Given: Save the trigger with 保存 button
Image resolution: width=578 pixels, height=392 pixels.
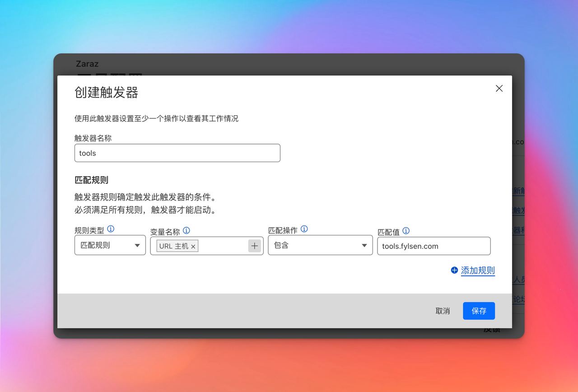Looking at the screenshot, I should click(x=479, y=311).
